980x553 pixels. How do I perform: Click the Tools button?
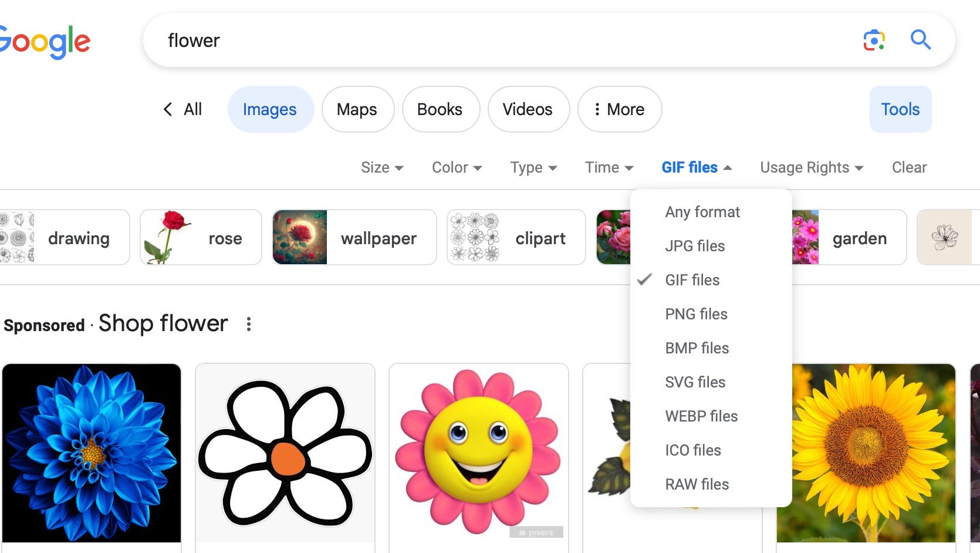pos(900,109)
